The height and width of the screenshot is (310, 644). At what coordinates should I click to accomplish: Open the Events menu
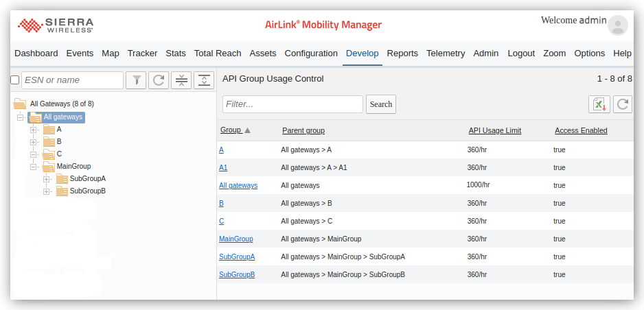[x=80, y=53]
